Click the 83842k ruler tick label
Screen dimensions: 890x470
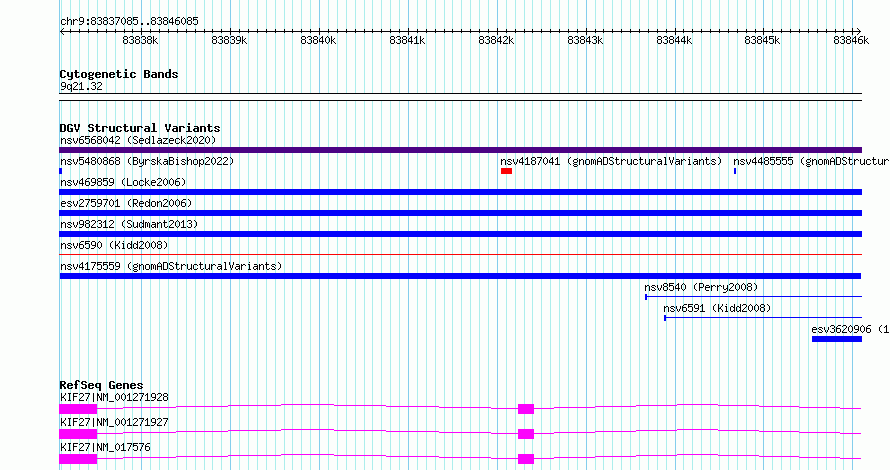(497, 40)
